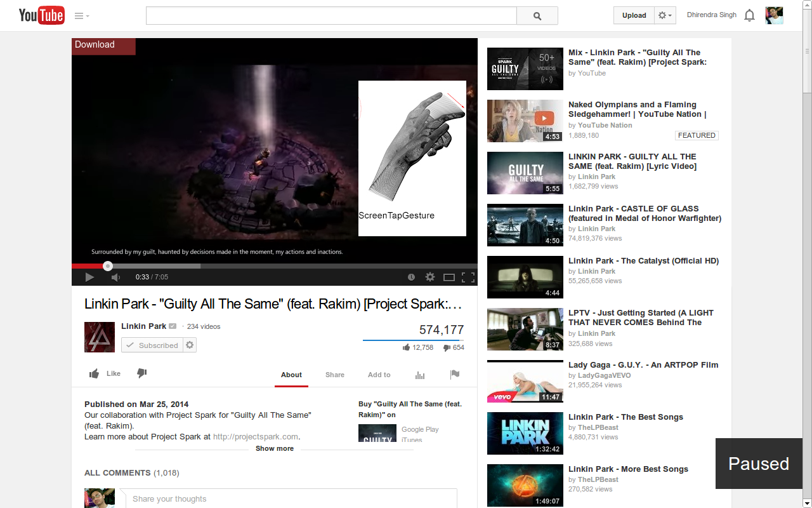Open the guide menu next to the logo

tap(82, 16)
